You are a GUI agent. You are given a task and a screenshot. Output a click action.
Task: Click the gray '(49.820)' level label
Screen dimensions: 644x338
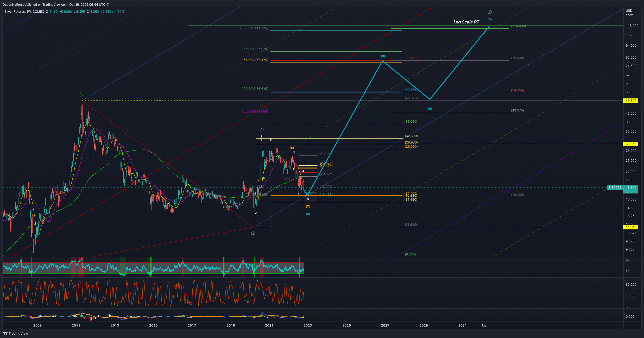[411, 98]
